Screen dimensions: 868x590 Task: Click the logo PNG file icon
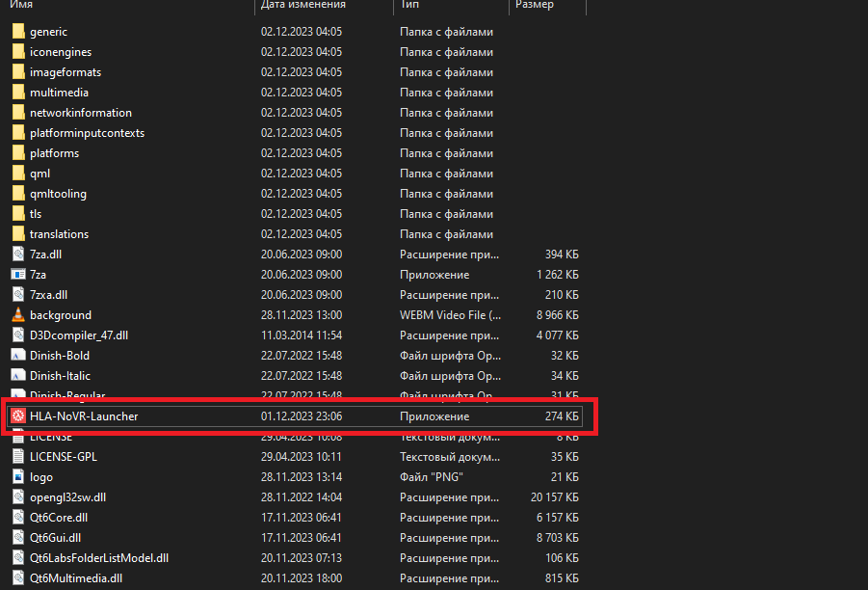pyautogui.click(x=18, y=476)
